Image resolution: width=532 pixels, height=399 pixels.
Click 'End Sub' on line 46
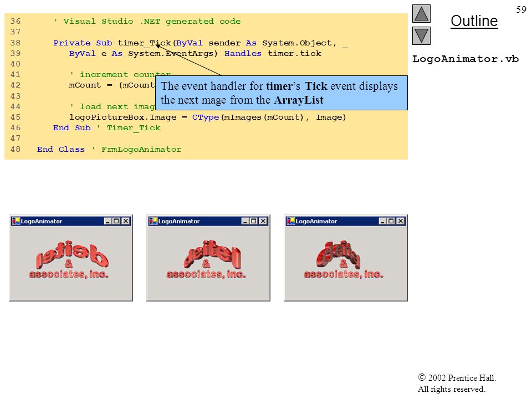pyautogui.click(x=71, y=128)
